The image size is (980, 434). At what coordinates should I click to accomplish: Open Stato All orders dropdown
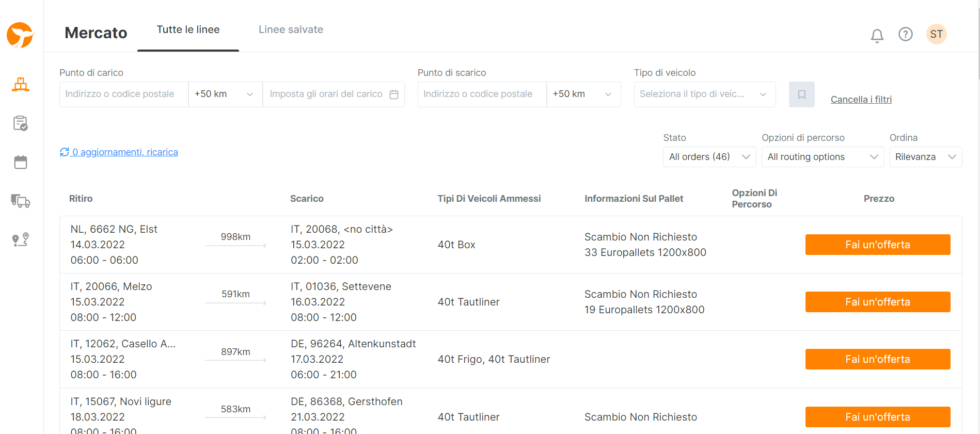pos(709,157)
